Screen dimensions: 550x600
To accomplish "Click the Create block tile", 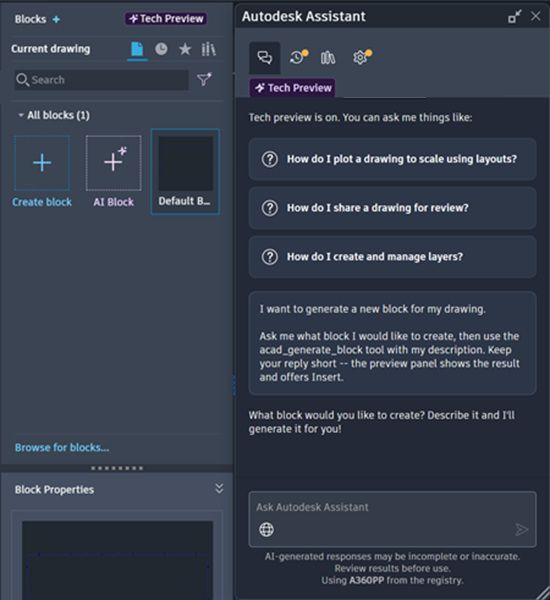I will tap(42, 171).
